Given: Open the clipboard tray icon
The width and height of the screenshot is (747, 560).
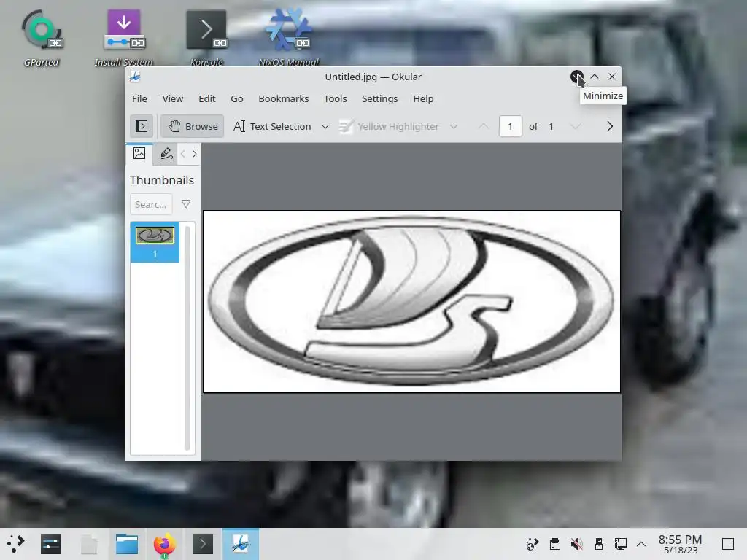Looking at the screenshot, I should click(x=554, y=544).
